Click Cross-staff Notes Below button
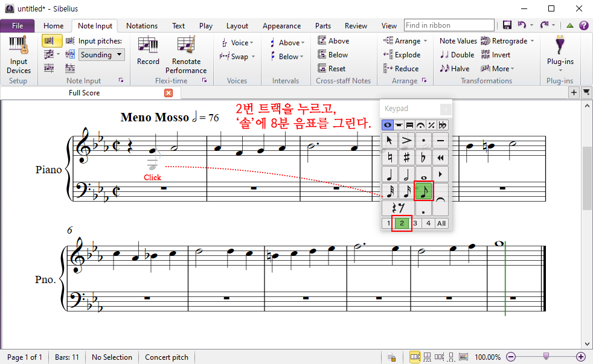Viewport: 593px width, 364px height. click(x=333, y=55)
